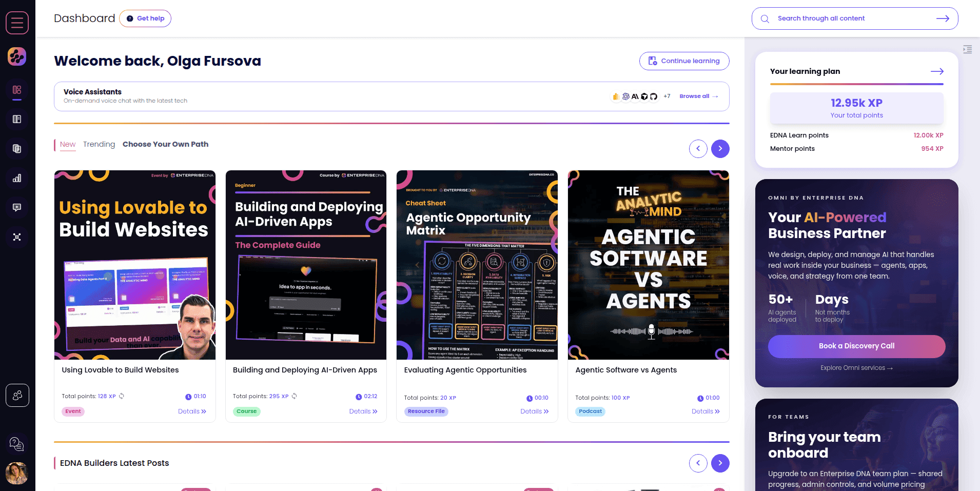Click the Voice Assistants heading
Screen dimensions: 980x491
coord(92,92)
